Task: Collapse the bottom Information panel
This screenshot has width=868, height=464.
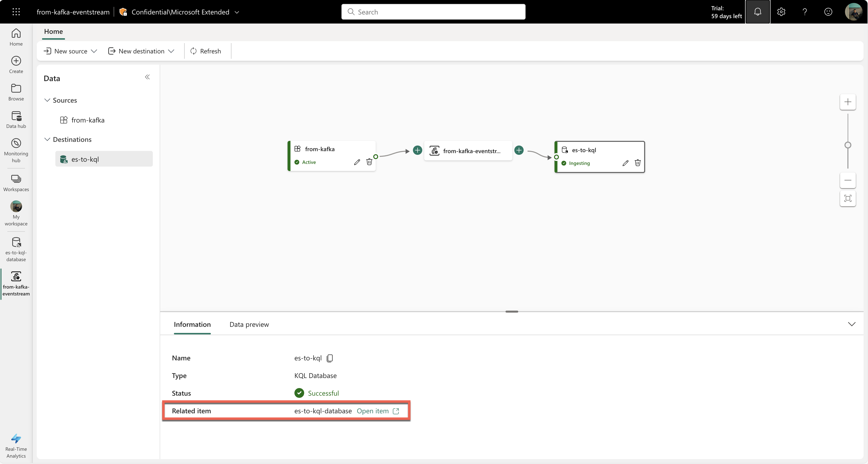Action: tap(852, 324)
